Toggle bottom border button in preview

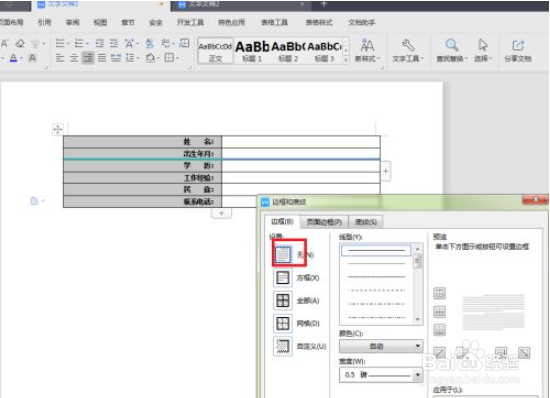(440, 330)
